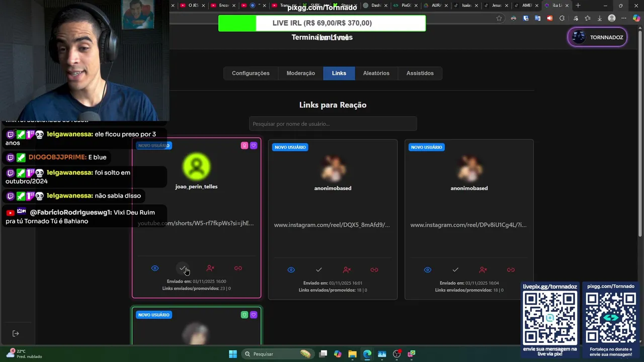Click the livepix.gg/tornnadoz QR code
644x362 pixels.
click(550, 318)
